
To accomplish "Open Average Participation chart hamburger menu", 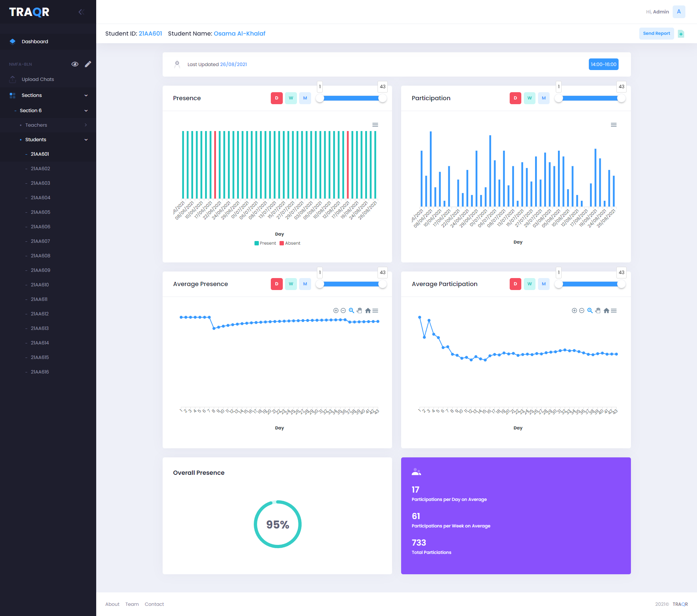I will (614, 311).
